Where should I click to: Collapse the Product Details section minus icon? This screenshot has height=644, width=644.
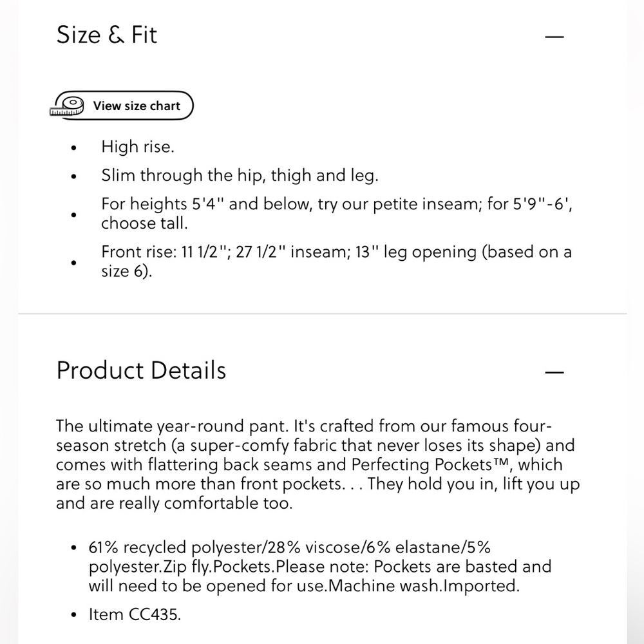[x=554, y=372]
